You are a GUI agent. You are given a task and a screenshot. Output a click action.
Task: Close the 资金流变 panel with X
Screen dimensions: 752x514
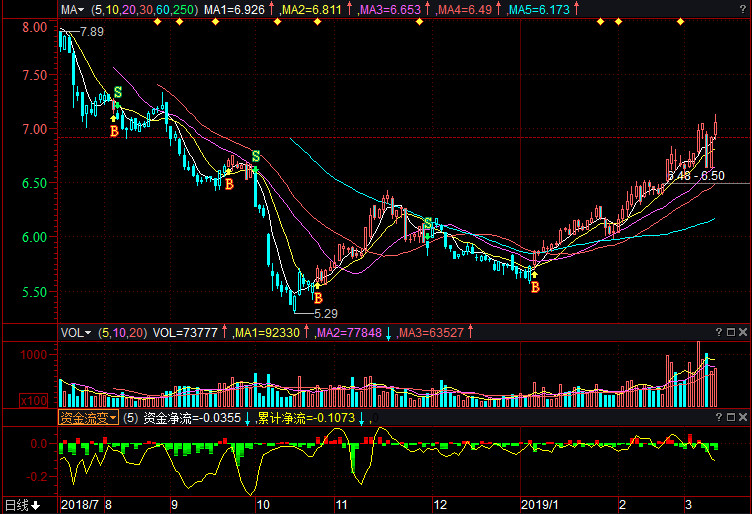coord(741,418)
